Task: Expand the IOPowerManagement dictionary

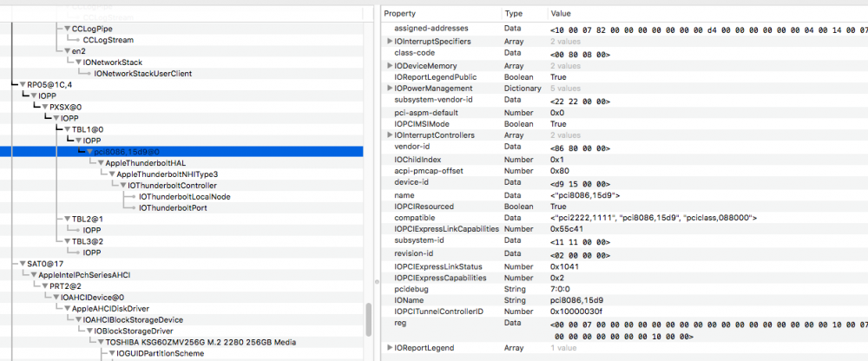Action: (x=389, y=89)
